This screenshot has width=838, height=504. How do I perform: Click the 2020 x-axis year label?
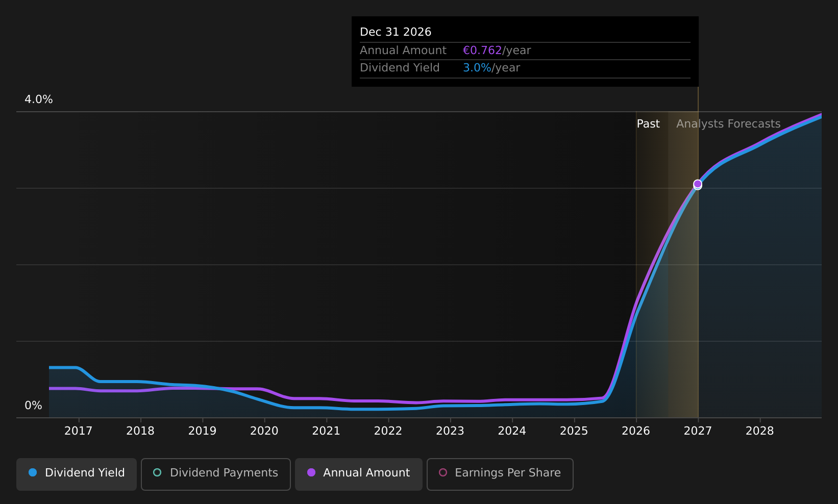click(264, 431)
